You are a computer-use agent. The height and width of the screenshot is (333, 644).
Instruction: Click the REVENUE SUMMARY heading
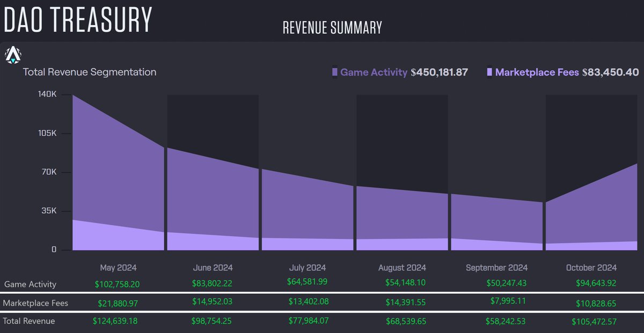point(332,28)
